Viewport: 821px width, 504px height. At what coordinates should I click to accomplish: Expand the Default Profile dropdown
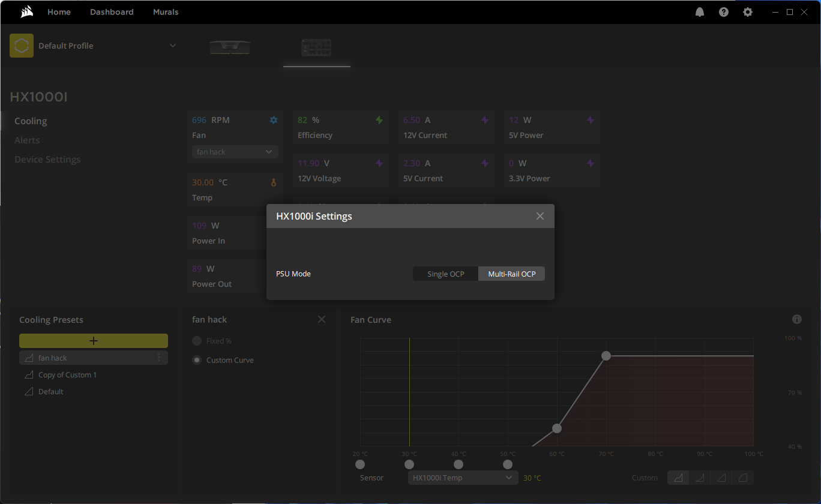pyautogui.click(x=173, y=46)
